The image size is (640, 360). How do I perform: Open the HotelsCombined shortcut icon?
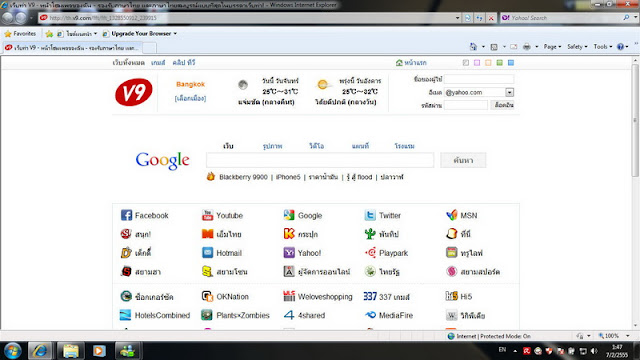(125, 315)
